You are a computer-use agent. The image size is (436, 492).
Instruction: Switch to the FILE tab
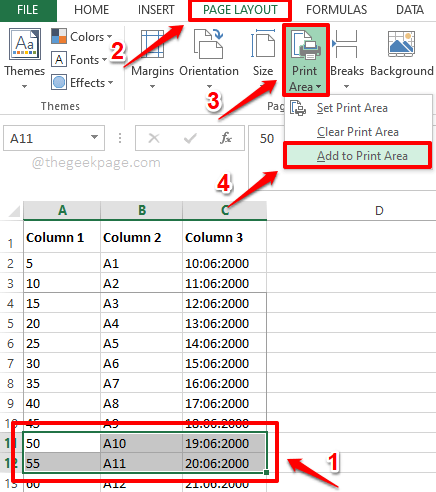(x=28, y=10)
